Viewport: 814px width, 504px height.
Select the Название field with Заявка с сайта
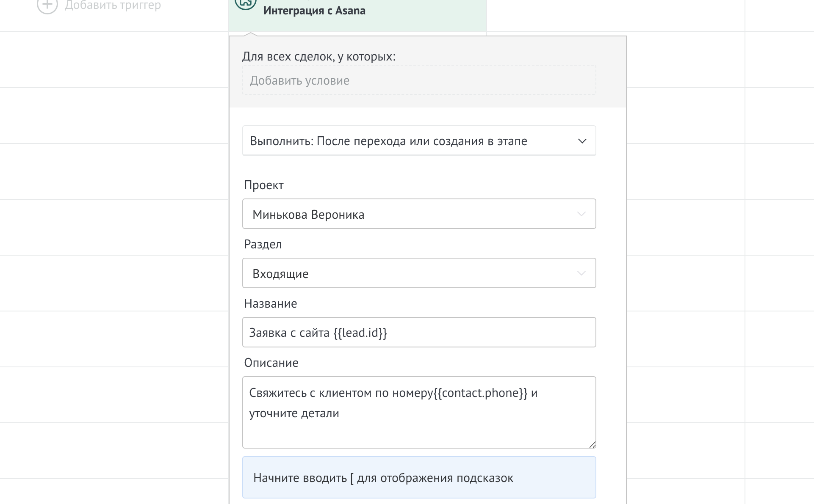tap(419, 332)
